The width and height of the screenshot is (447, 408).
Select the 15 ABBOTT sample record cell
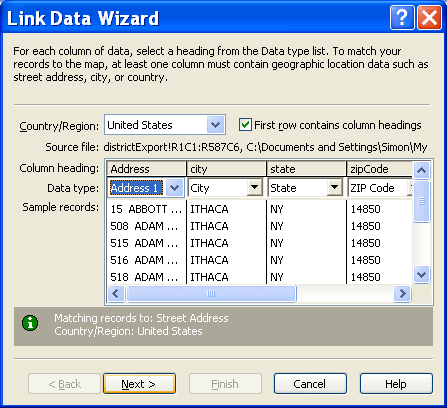point(146,209)
